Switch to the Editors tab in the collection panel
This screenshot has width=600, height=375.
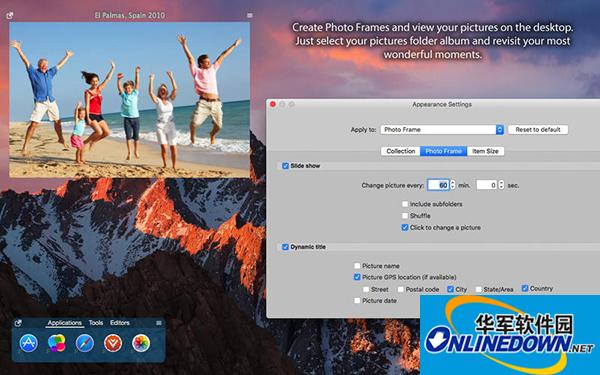pos(120,323)
